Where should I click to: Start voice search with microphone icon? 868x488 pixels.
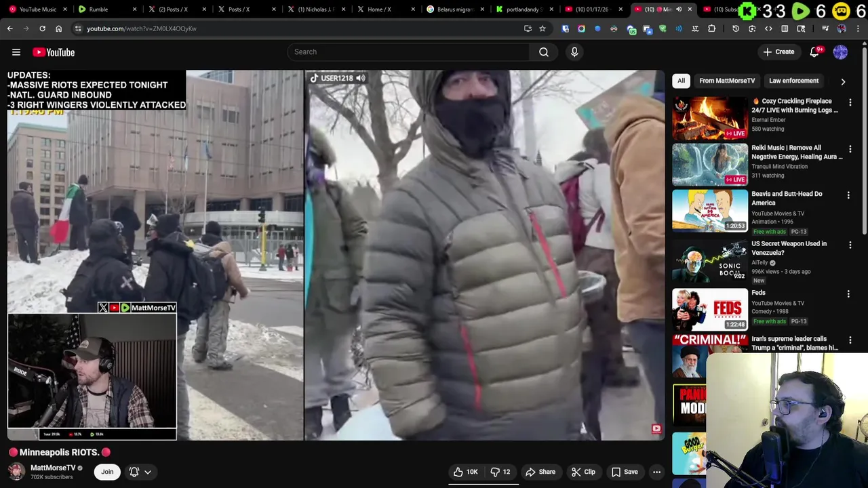click(x=574, y=52)
